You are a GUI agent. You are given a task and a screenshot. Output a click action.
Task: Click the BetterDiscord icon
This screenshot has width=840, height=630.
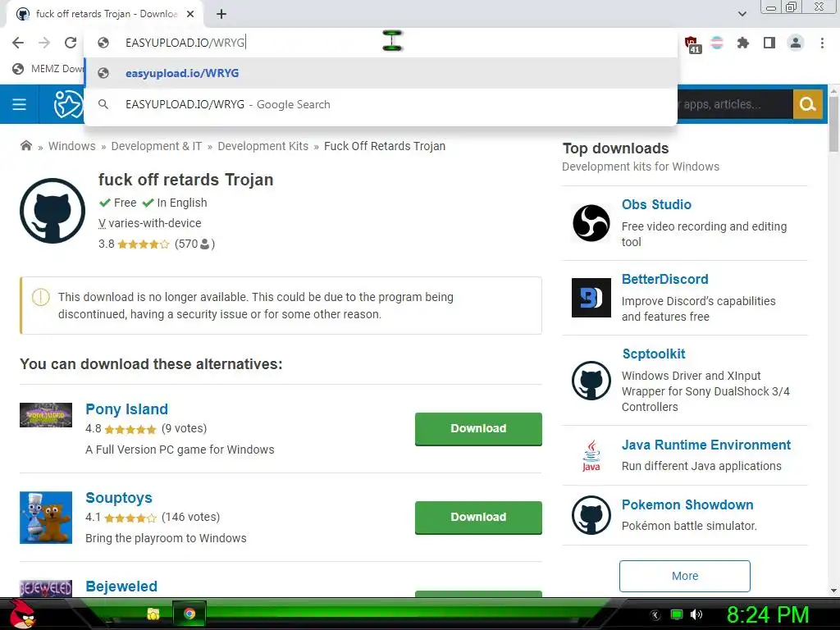click(x=591, y=298)
